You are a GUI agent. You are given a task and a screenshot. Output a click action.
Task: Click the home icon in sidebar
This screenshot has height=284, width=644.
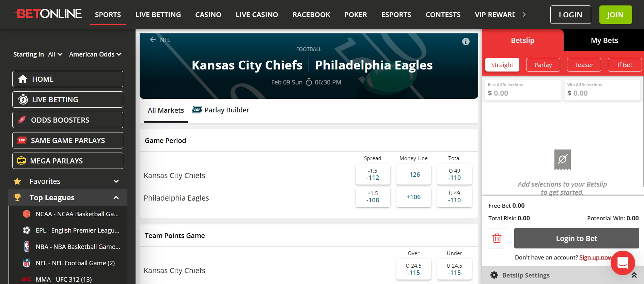click(x=23, y=79)
